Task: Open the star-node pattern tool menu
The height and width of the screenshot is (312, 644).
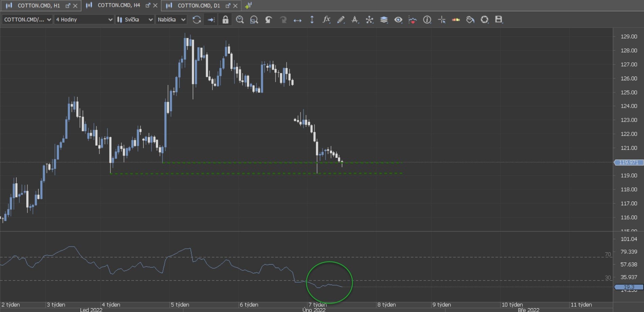Action: pyautogui.click(x=370, y=20)
